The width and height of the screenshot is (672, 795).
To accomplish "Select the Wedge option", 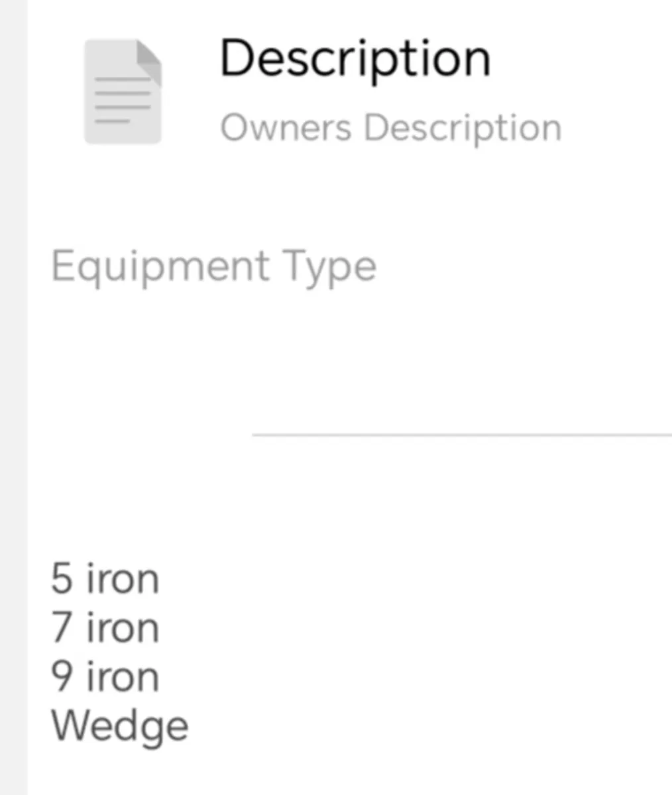I will 119,725.
